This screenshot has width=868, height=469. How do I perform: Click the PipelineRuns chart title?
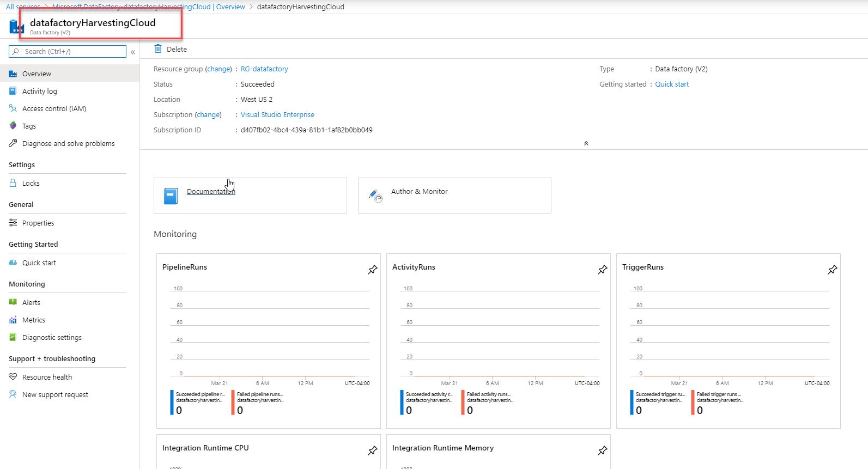click(x=185, y=267)
